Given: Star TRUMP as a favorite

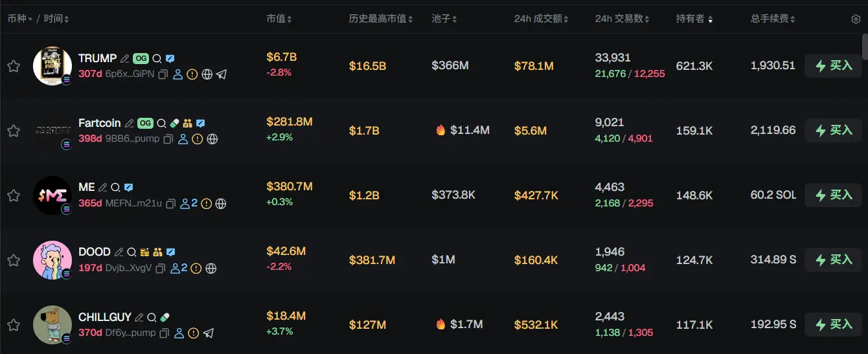Looking at the screenshot, I should (14, 66).
